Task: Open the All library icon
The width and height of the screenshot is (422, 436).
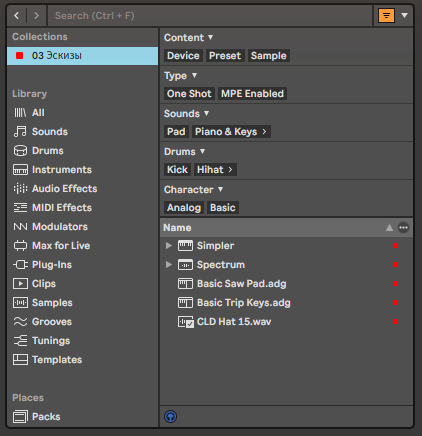Action: click(20, 113)
